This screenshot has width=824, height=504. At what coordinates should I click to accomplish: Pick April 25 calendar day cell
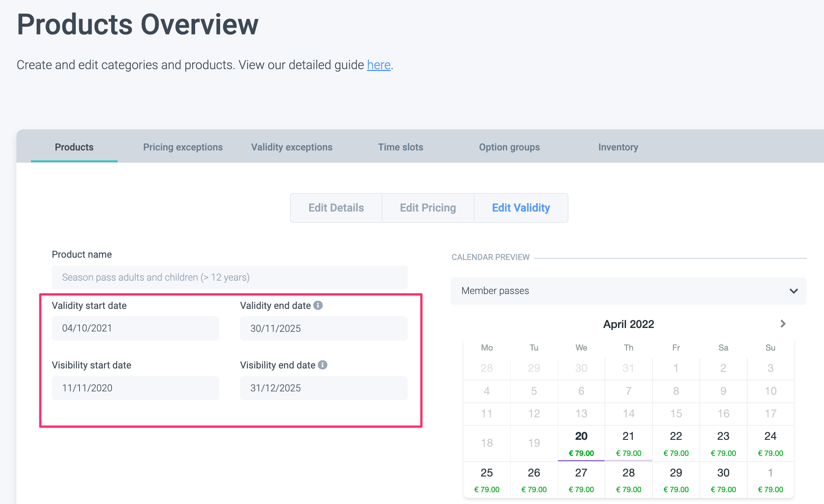(487, 480)
